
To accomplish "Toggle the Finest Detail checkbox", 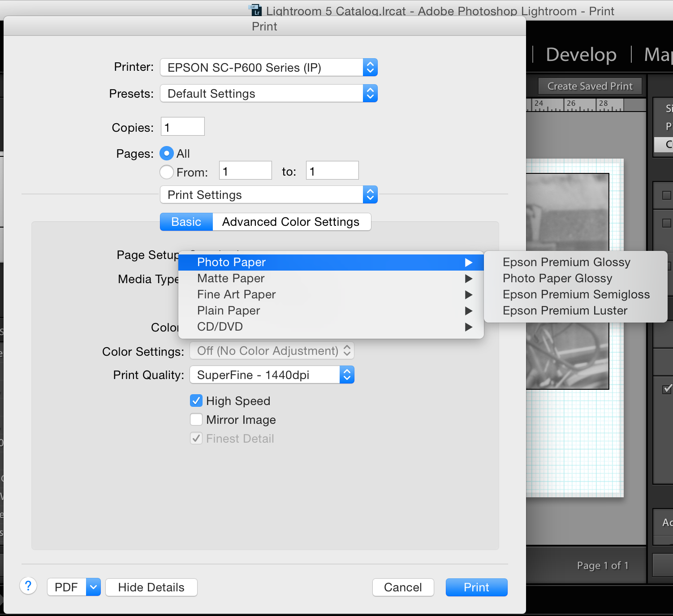I will pos(196,438).
